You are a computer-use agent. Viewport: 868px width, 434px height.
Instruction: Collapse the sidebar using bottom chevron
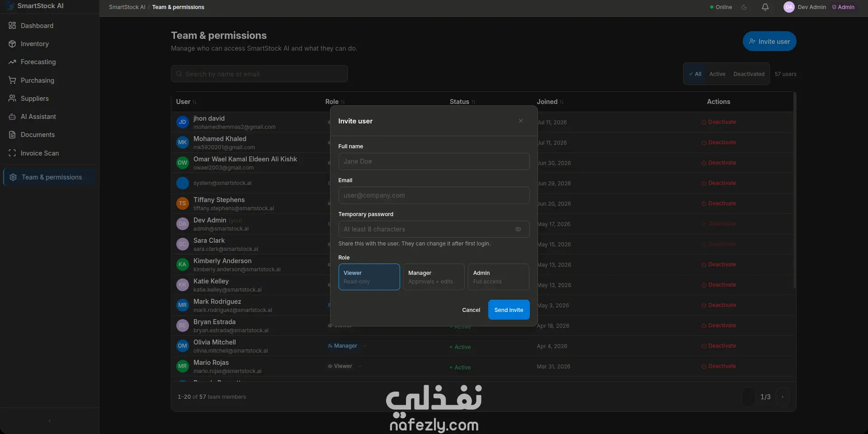50,421
